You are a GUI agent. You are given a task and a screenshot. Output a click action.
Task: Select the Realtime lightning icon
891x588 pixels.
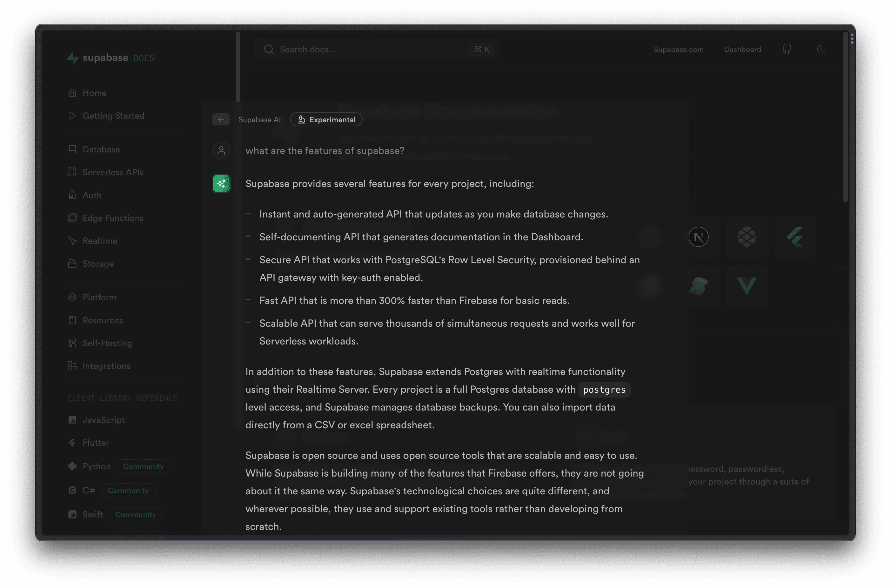tap(73, 240)
